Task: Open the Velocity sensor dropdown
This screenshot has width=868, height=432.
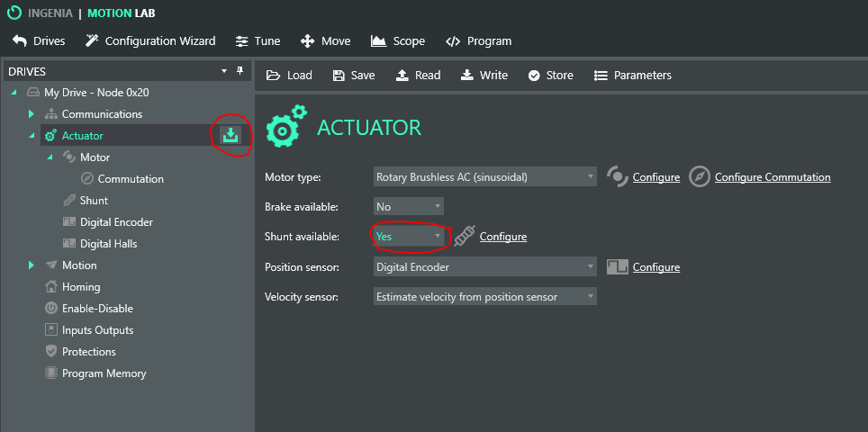Action: (484, 297)
